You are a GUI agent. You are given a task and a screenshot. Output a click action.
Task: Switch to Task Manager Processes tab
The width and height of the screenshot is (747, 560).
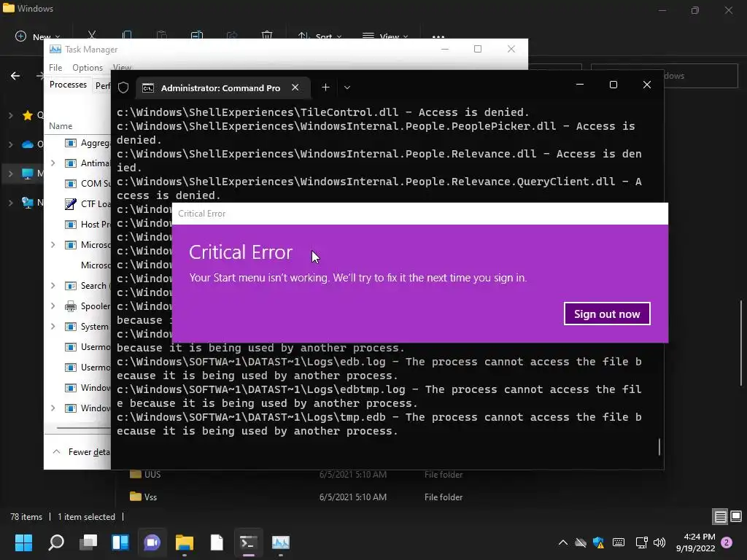(68, 85)
